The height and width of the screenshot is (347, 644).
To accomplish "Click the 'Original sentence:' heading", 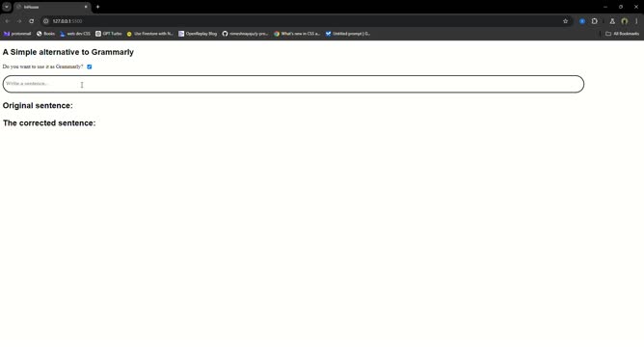I will tap(38, 105).
